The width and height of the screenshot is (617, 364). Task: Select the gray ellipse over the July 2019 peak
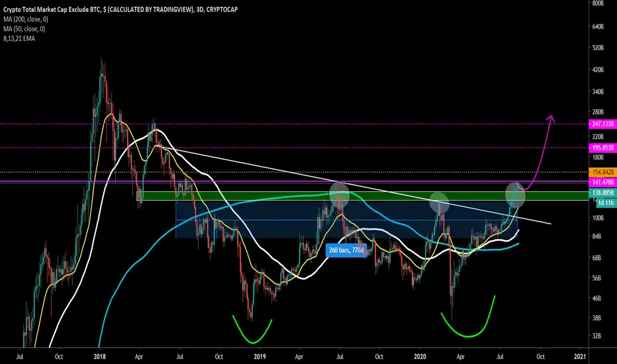point(339,195)
